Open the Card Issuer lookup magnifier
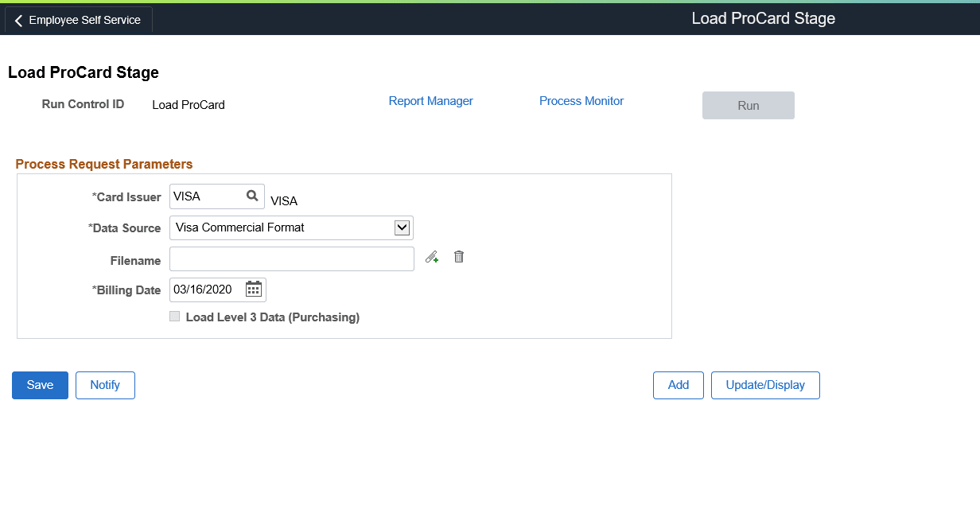The height and width of the screenshot is (517, 980). coord(252,196)
